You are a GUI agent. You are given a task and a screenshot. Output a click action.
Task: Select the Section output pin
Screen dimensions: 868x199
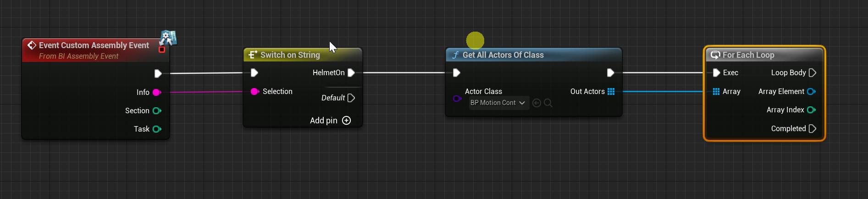pyautogui.click(x=157, y=111)
